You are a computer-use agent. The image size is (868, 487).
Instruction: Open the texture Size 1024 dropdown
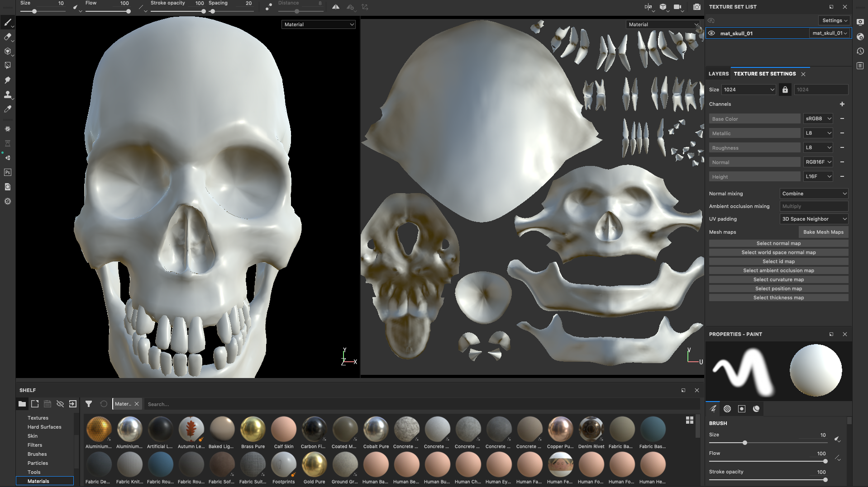coord(748,90)
